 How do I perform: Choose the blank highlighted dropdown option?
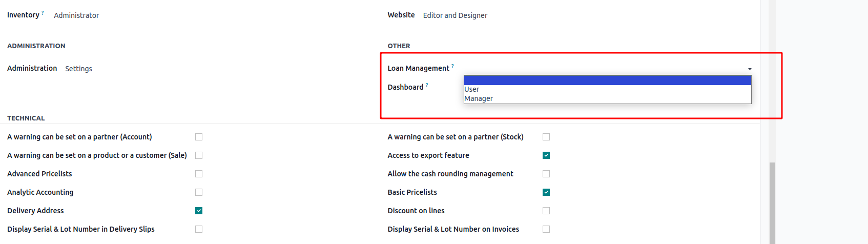(607, 80)
